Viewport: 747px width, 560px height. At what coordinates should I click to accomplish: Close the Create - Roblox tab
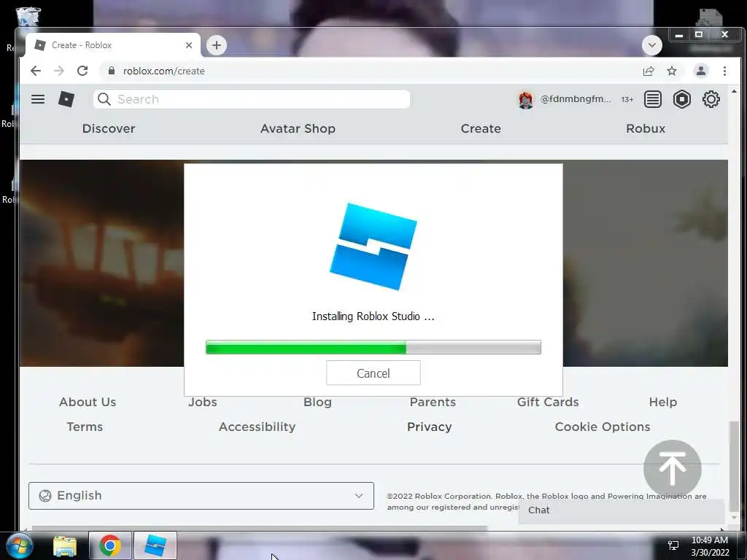189,45
